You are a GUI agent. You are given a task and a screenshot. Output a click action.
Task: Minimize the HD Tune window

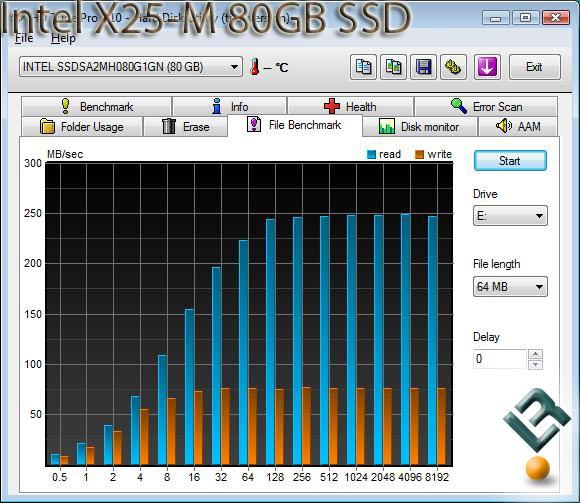496,18
